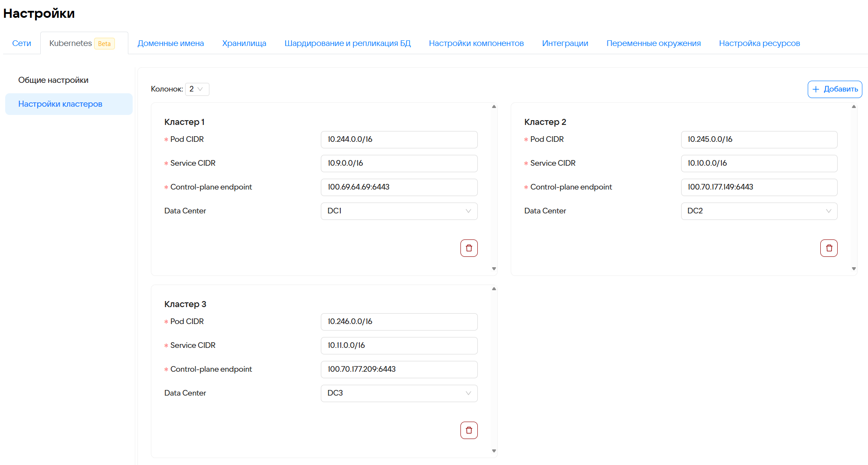Edit Control-plane endpoint 100.70.177.149:6443
The height and width of the screenshot is (465, 868).
pyautogui.click(x=759, y=187)
